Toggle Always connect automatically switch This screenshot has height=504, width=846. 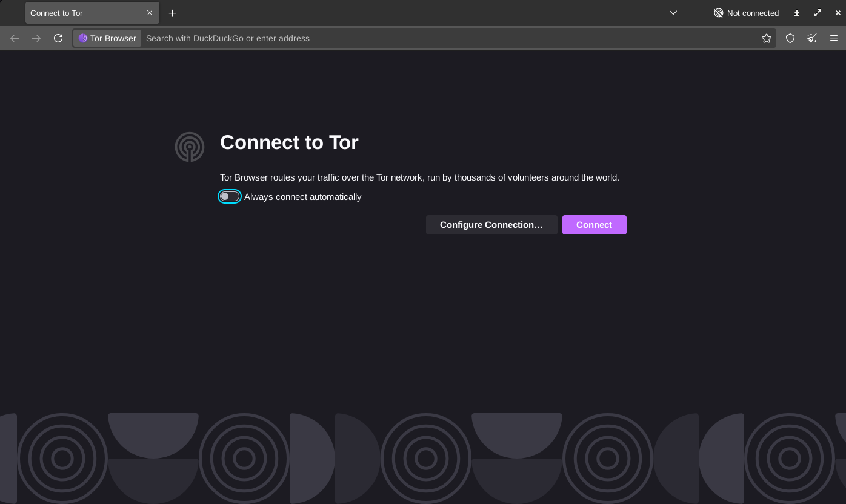(230, 196)
